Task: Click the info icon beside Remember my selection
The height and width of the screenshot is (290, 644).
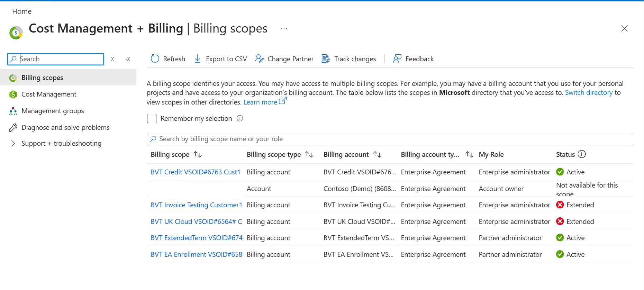Action: click(x=240, y=118)
